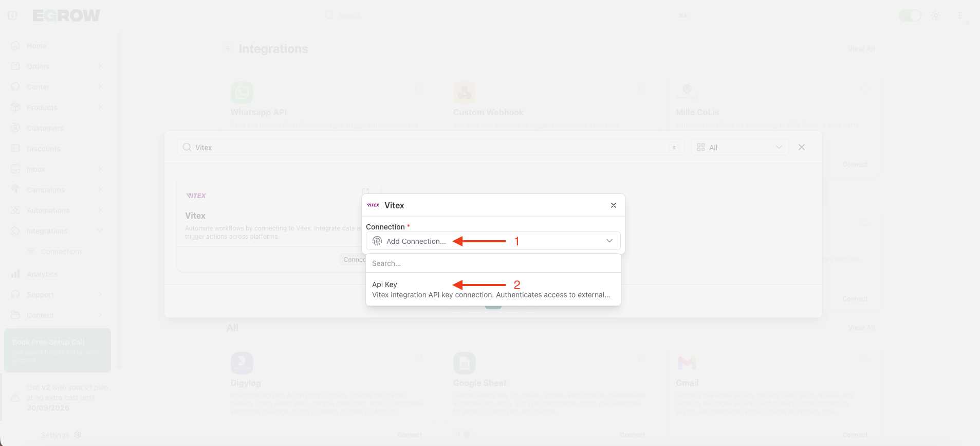The image size is (980, 446).
Task: Expand the Content submenu chevron
Action: click(100, 315)
